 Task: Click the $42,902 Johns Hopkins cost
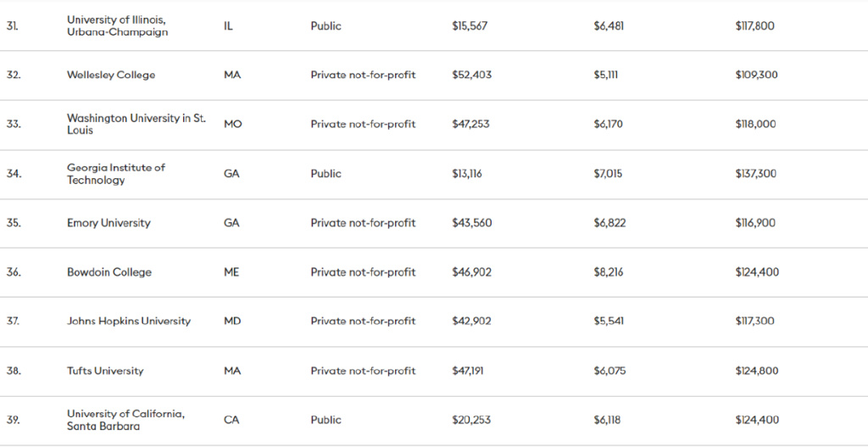[471, 321]
